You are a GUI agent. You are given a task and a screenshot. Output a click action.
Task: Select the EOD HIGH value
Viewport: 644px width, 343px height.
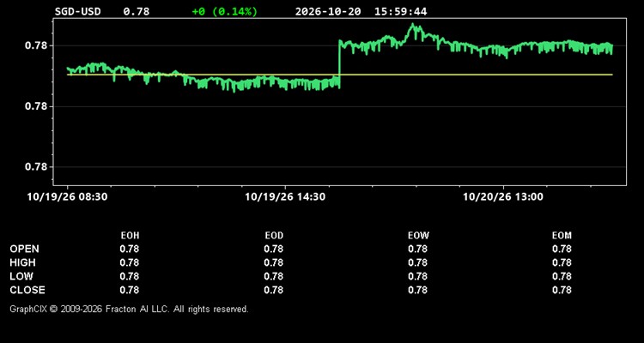click(x=274, y=262)
